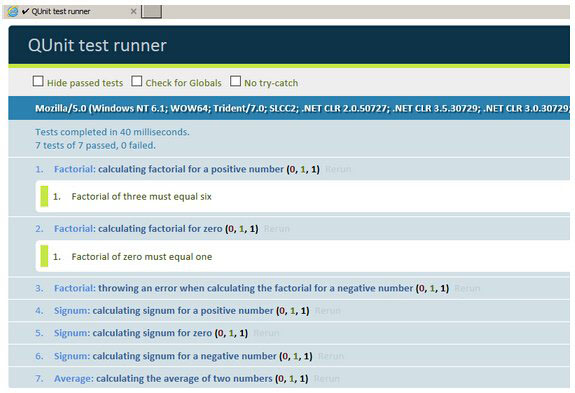Enable Hide passed tests checkbox
Image resolution: width=575 pixels, height=393 pixels.
(38, 81)
